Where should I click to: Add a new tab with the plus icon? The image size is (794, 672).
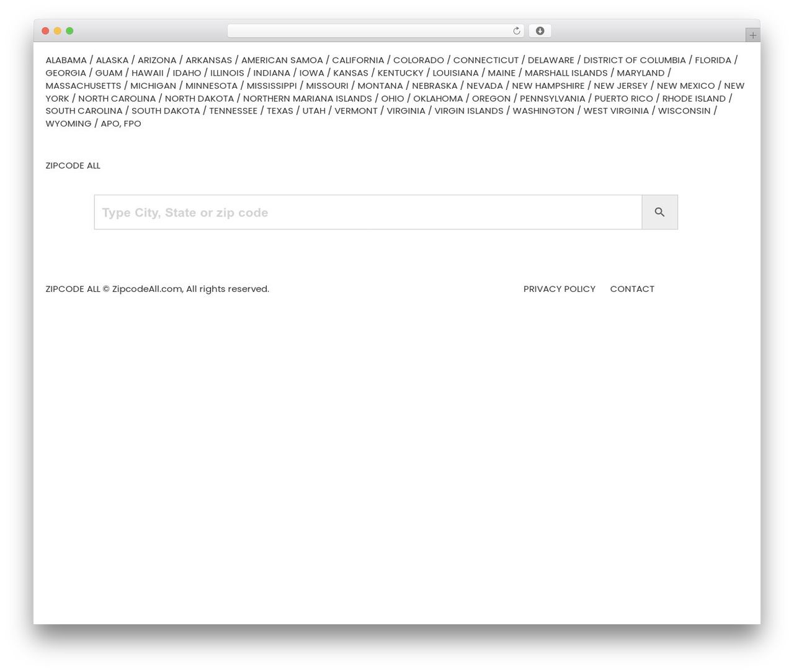(752, 35)
